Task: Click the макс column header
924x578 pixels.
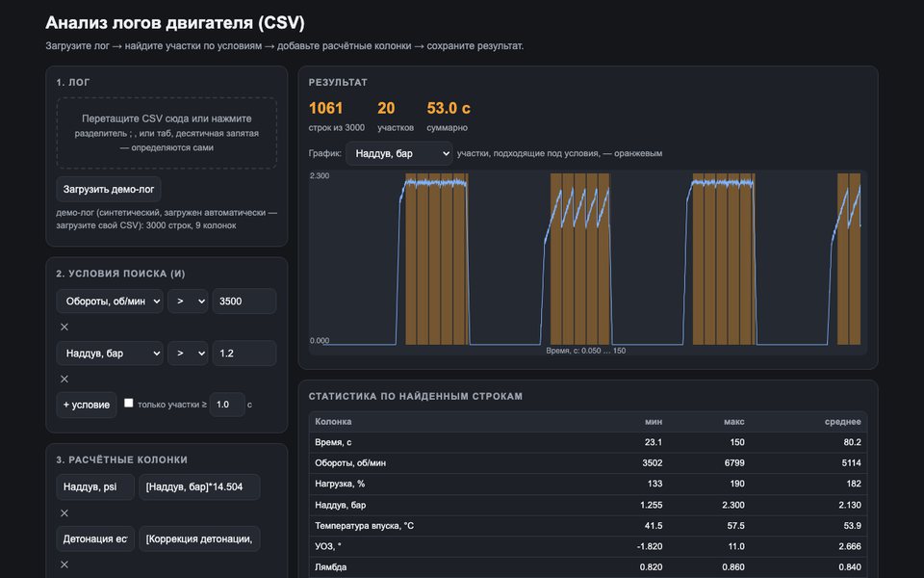Action: [x=734, y=422]
